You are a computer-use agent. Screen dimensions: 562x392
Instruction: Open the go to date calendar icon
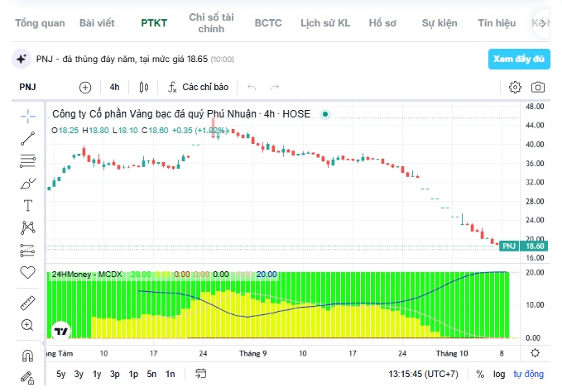point(200,374)
